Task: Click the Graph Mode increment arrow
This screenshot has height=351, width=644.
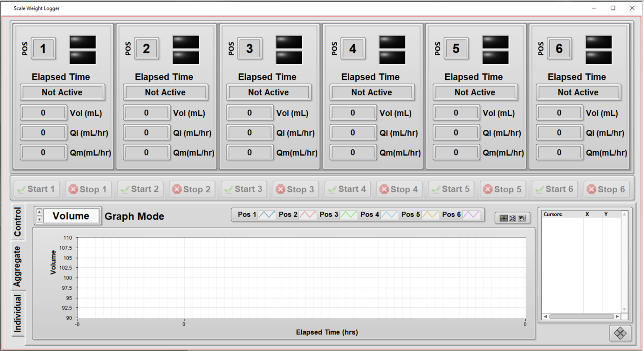Action: [39, 212]
